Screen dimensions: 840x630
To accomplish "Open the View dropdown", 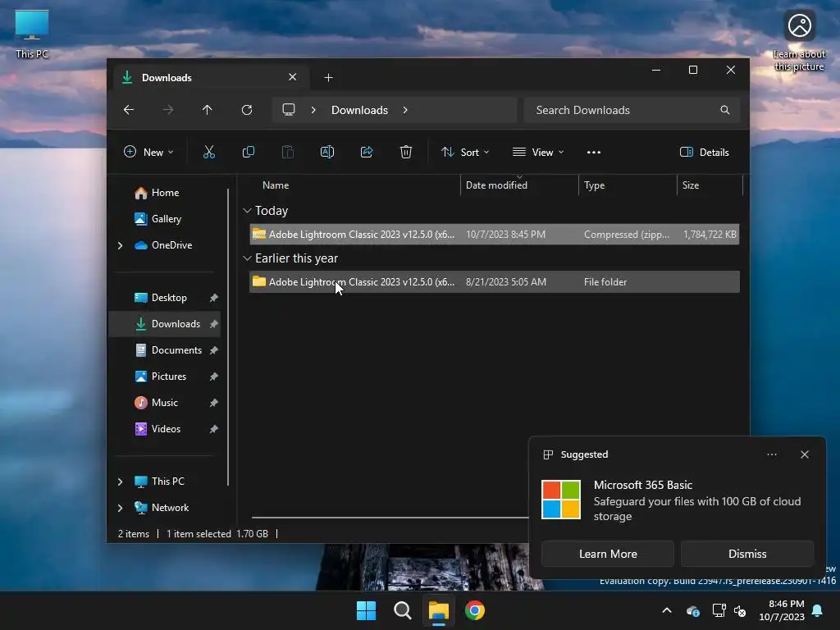I will 538,152.
